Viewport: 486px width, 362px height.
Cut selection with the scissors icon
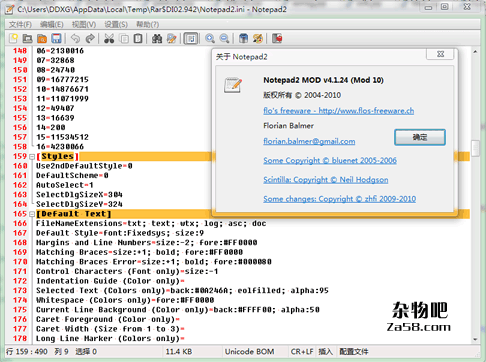[x=109, y=39]
